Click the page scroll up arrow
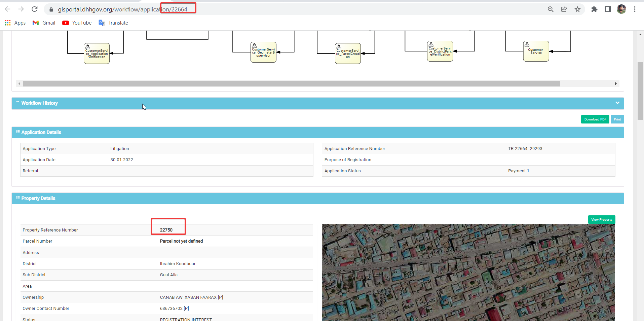Screen dimensions: 644x321 (640, 34)
